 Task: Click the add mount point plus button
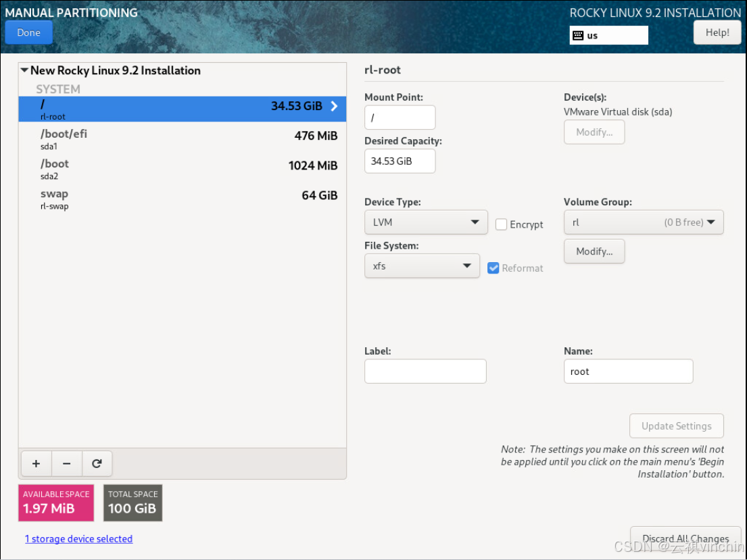coord(37,463)
